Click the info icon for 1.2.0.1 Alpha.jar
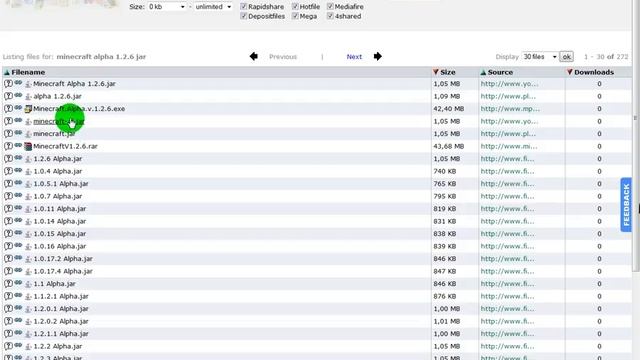The image size is (640, 360). click(x=8, y=309)
